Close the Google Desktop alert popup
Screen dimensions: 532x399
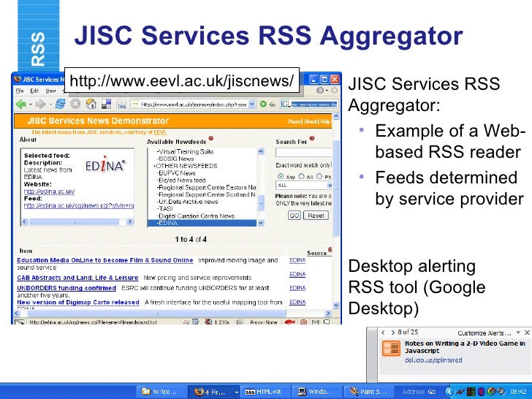[x=527, y=332]
